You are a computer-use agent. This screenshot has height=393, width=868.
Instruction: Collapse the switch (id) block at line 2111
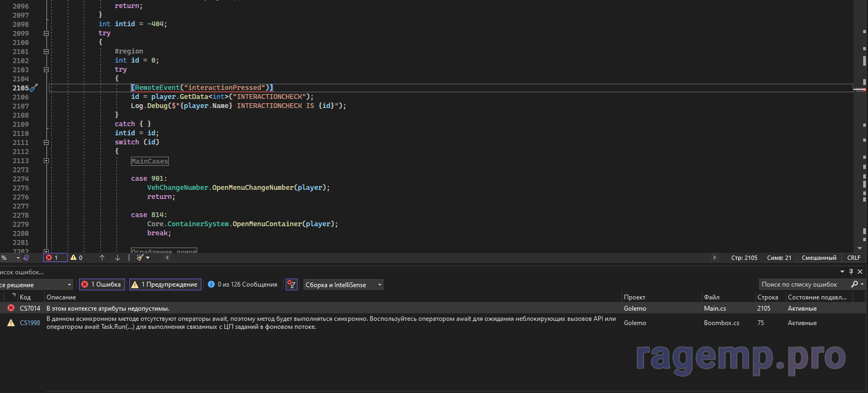coord(46,143)
